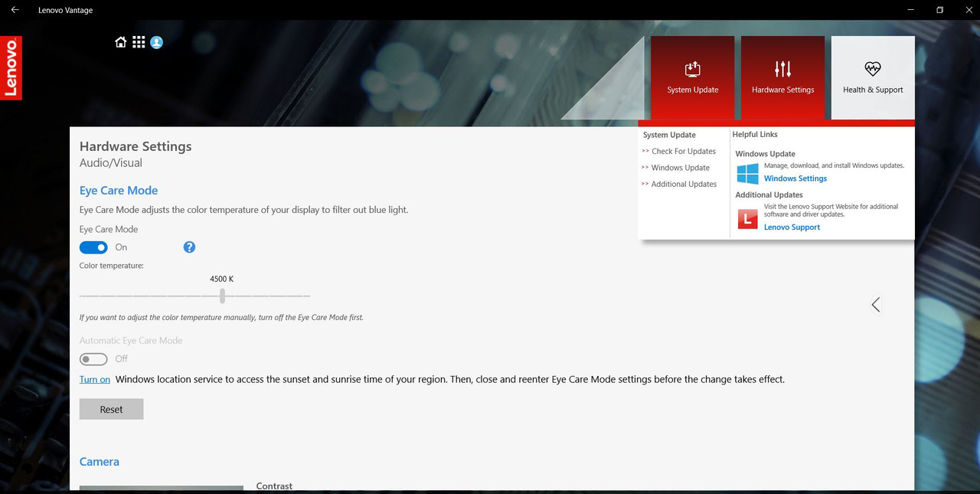Click the 4500 K temperature value

tap(221, 279)
